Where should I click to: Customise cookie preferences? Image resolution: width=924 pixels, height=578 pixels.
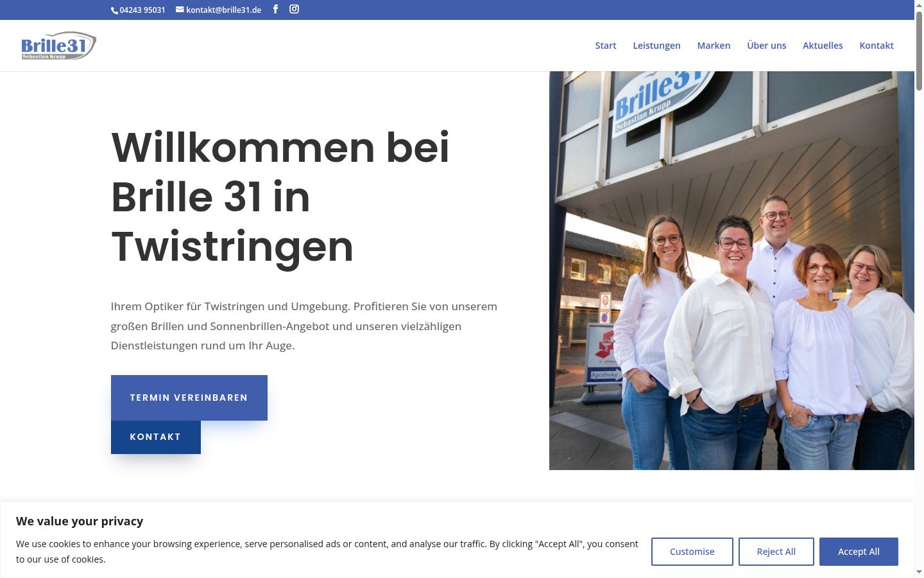click(x=692, y=552)
